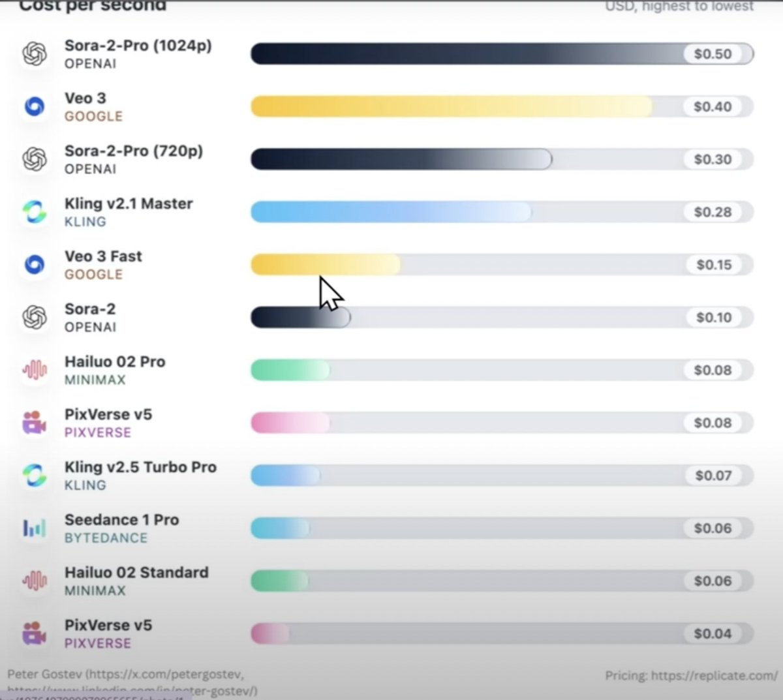Click the $0.15 price badge
Screen dimensions: 783x700
[714, 265]
